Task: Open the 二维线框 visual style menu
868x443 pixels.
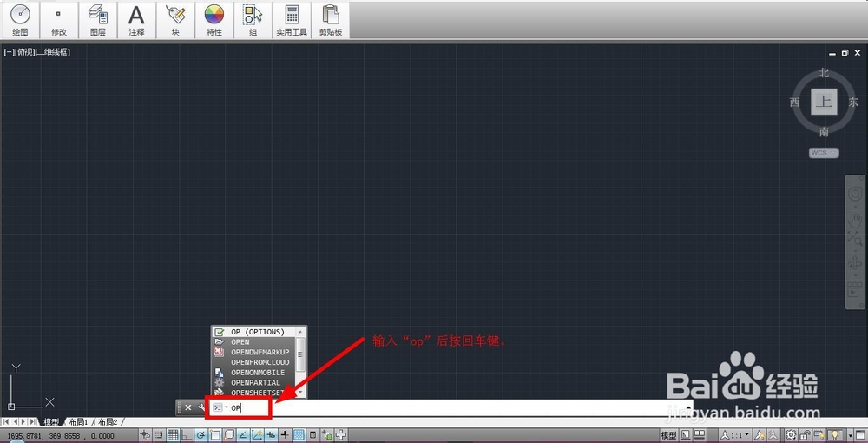Action: [x=53, y=52]
